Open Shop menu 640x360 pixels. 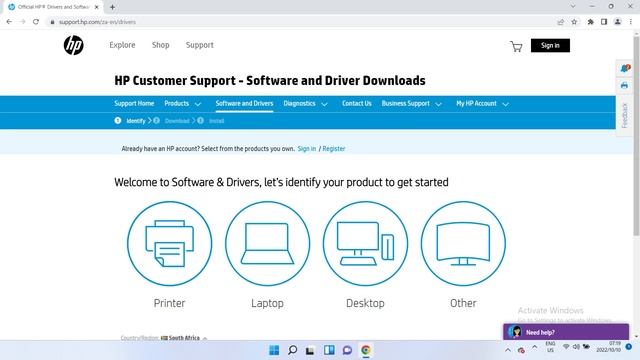(160, 45)
